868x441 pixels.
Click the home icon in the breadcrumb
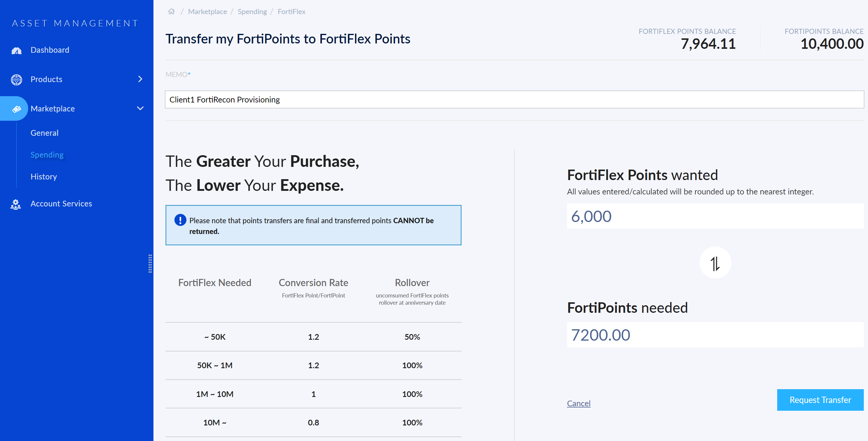click(171, 11)
